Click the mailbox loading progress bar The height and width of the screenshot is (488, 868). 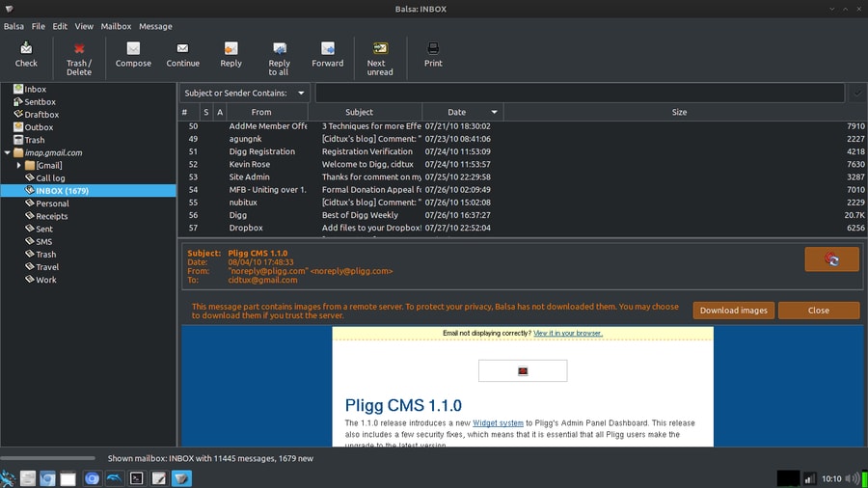click(48, 458)
